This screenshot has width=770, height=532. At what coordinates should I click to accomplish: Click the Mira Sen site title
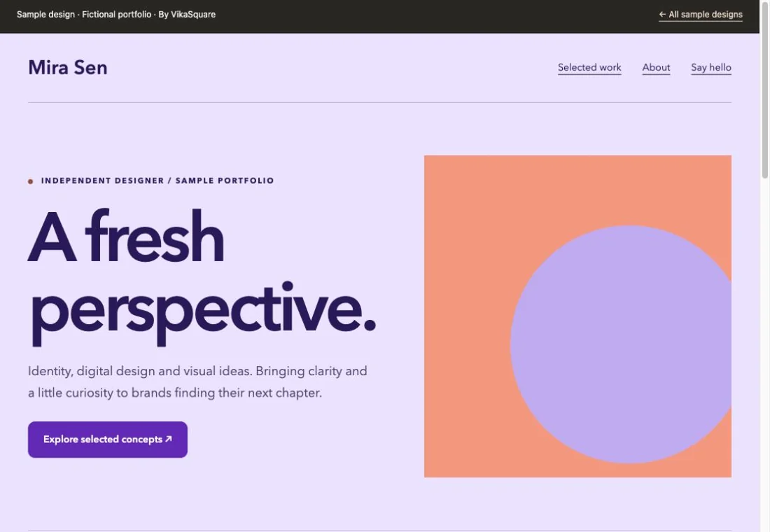[68, 67]
